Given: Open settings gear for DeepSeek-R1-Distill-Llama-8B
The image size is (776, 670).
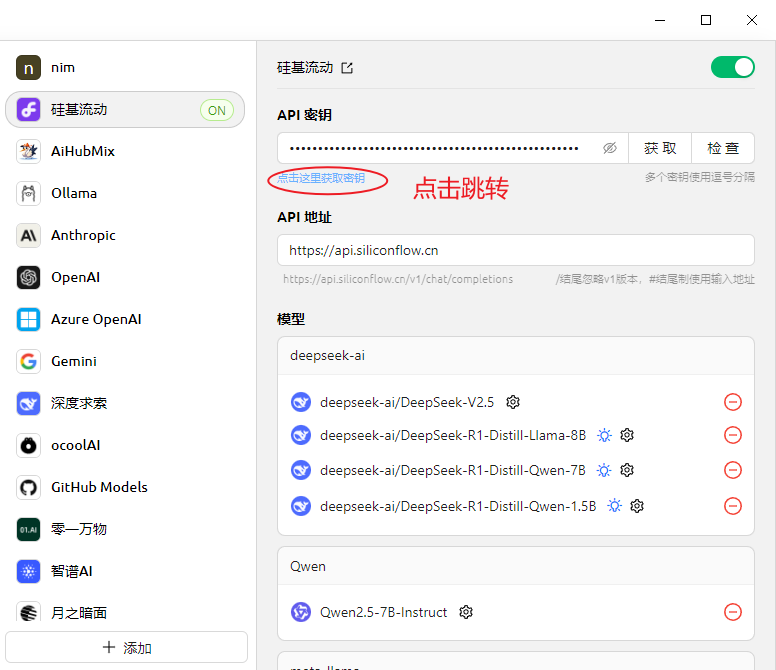Looking at the screenshot, I should click(627, 435).
